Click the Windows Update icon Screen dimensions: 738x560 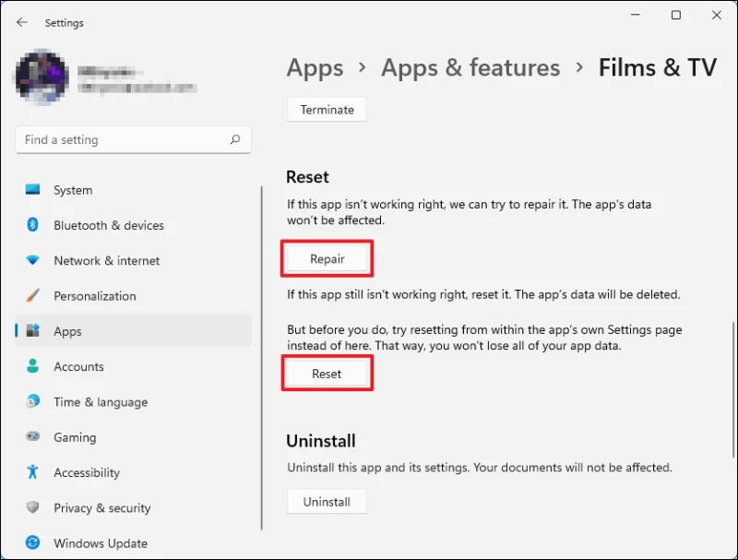tap(33, 543)
